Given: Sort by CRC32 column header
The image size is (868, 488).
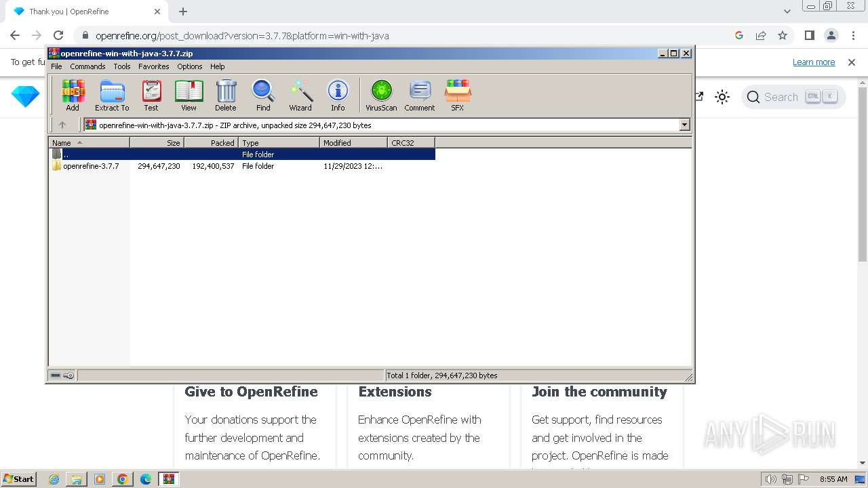Looking at the screenshot, I should (411, 142).
